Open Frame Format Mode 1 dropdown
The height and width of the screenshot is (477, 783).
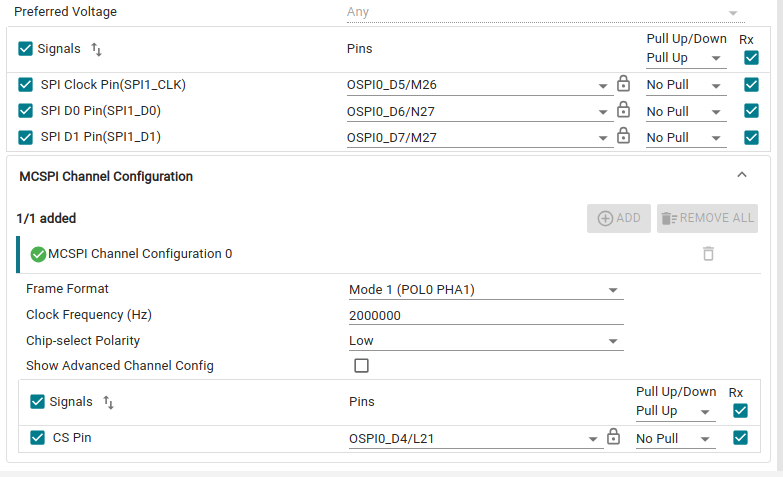486,290
